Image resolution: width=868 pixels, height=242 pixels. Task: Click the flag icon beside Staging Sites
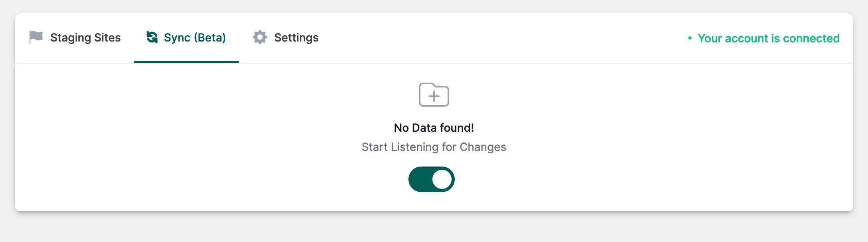pos(36,37)
